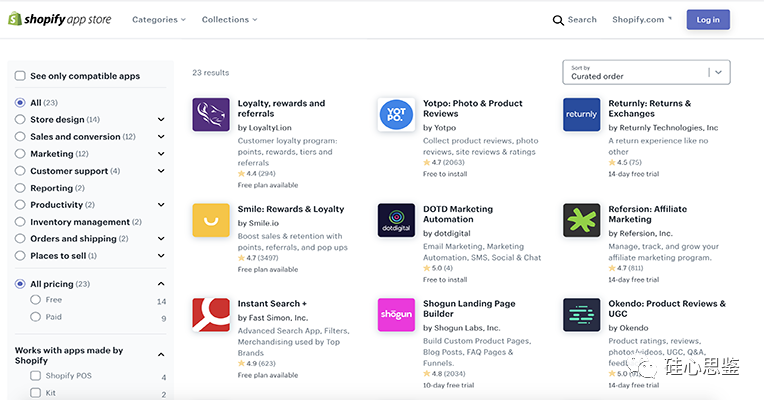Click the Returnly app logo
This screenshot has height=400, width=764.
coord(581,115)
